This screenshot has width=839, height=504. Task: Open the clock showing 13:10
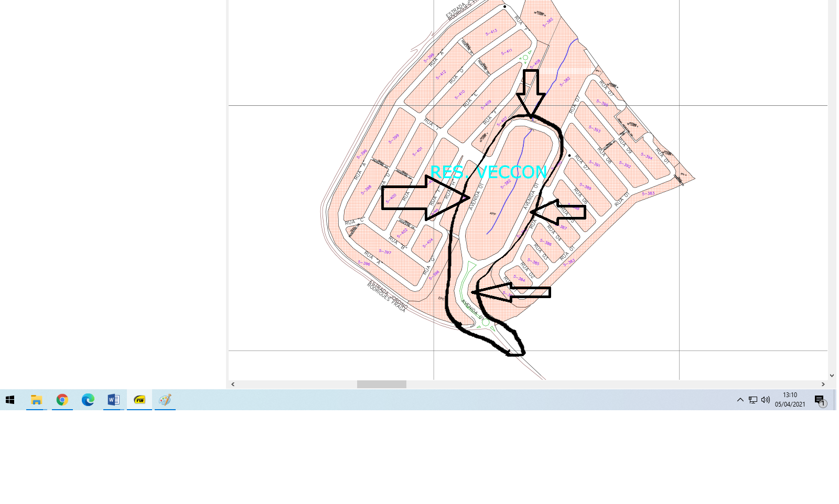[790, 400]
